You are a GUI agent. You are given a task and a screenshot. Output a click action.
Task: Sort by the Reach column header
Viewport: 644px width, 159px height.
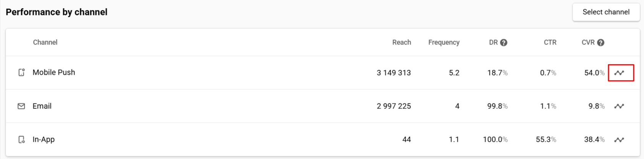click(x=401, y=43)
